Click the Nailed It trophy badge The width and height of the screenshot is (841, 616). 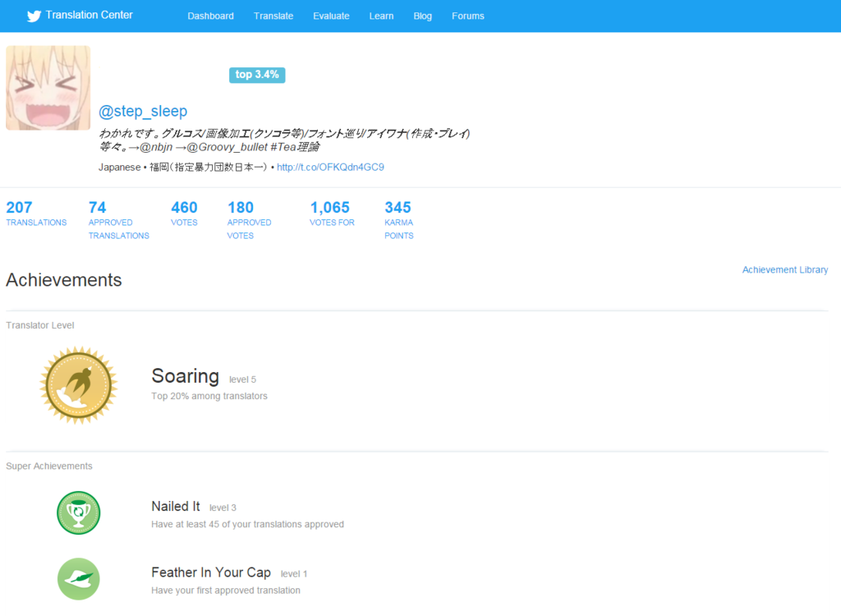pyautogui.click(x=78, y=513)
